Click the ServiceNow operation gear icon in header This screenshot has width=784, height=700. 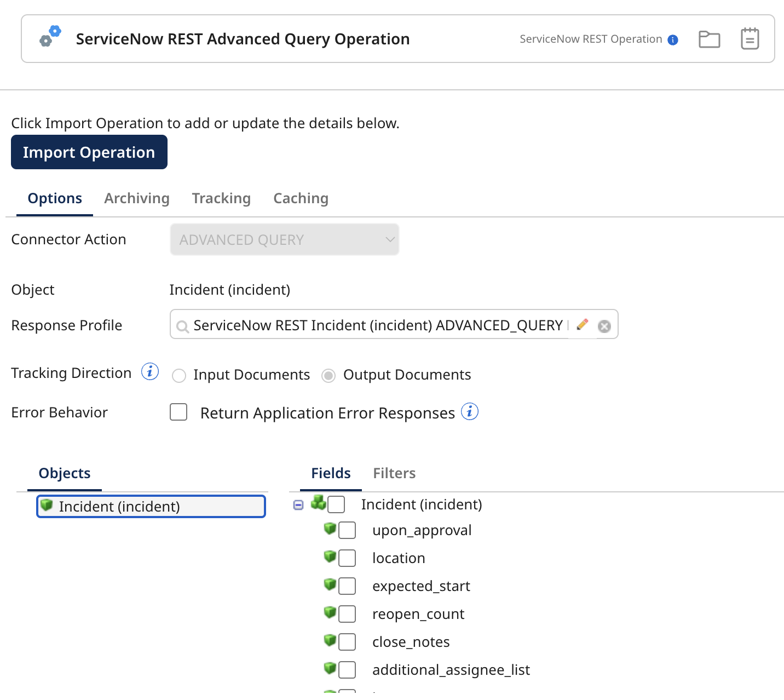(x=48, y=37)
